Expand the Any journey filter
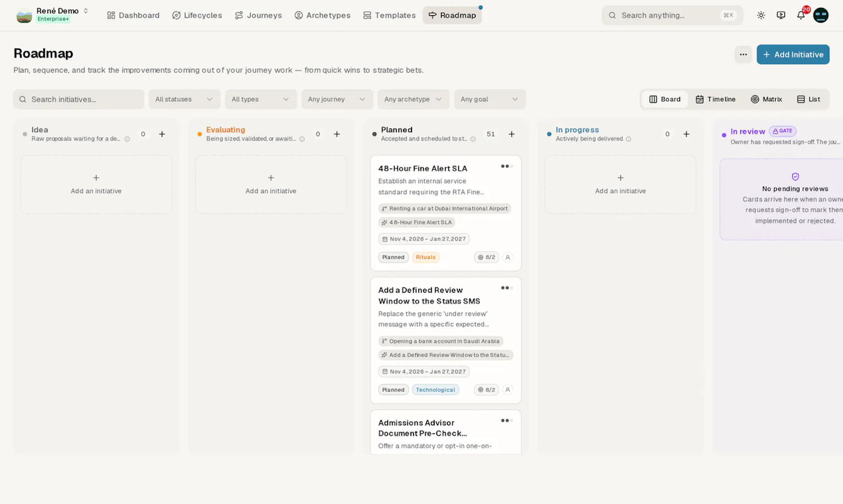 point(337,100)
